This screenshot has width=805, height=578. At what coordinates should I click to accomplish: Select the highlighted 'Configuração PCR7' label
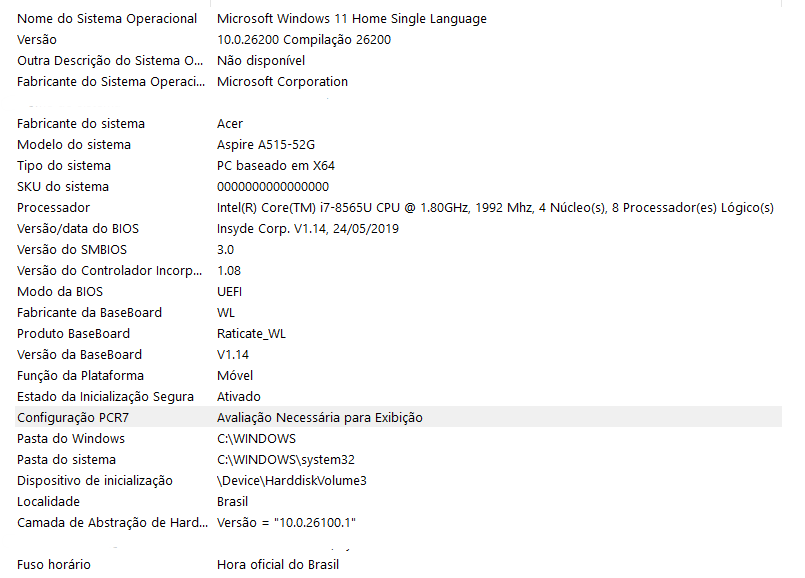pos(73,418)
